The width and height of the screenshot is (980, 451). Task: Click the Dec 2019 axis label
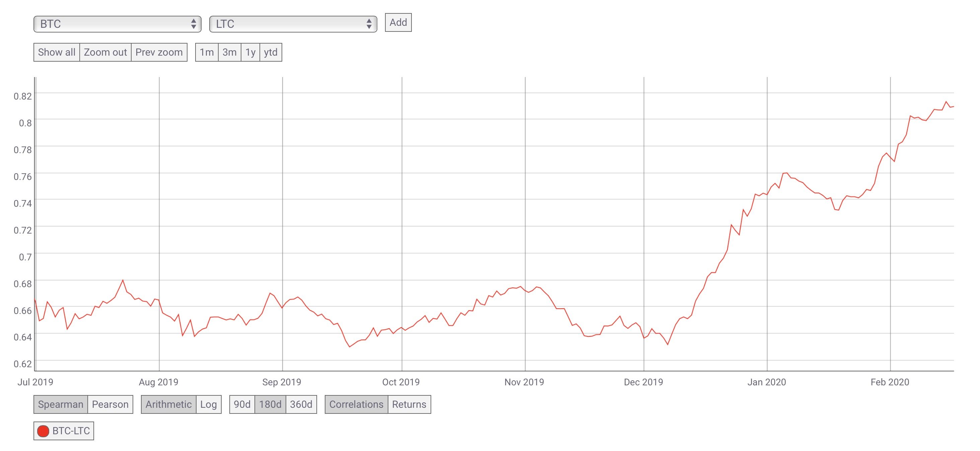click(643, 382)
